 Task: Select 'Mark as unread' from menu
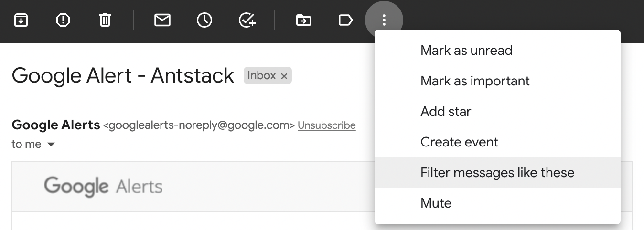click(466, 51)
